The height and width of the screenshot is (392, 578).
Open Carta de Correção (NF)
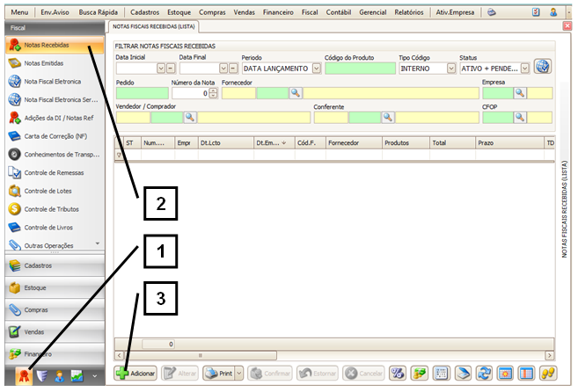click(55, 136)
